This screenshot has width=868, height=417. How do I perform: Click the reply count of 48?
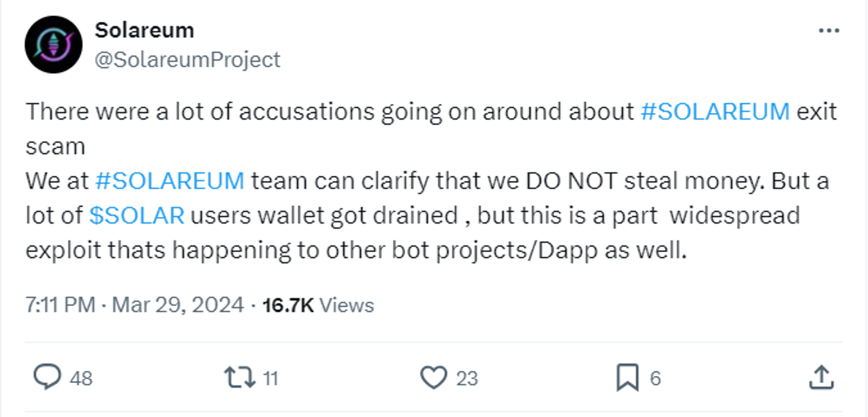[81, 378]
